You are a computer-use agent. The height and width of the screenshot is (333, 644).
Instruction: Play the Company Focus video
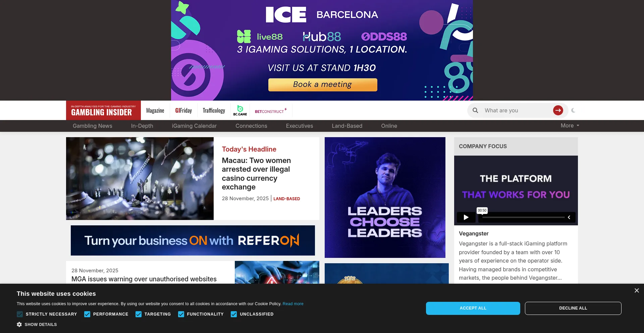(x=466, y=217)
